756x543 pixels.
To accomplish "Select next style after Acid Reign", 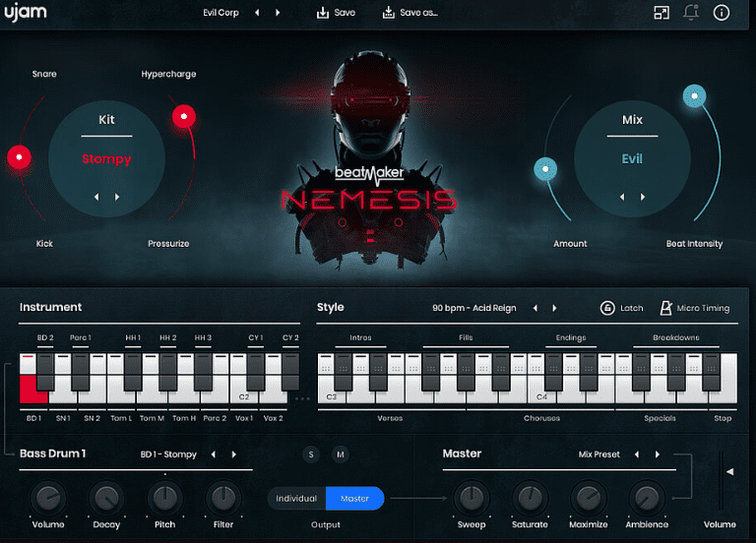I will tap(554, 308).
